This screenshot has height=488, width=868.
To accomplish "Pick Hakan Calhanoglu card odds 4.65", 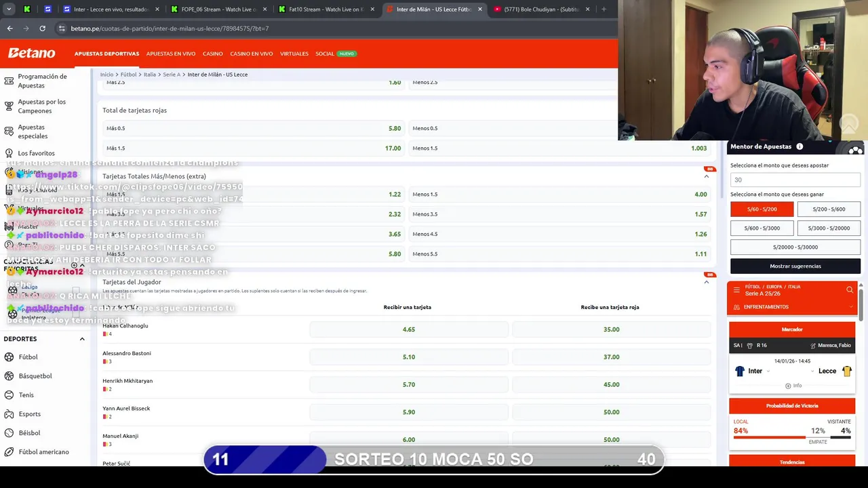I will point(409,329).
